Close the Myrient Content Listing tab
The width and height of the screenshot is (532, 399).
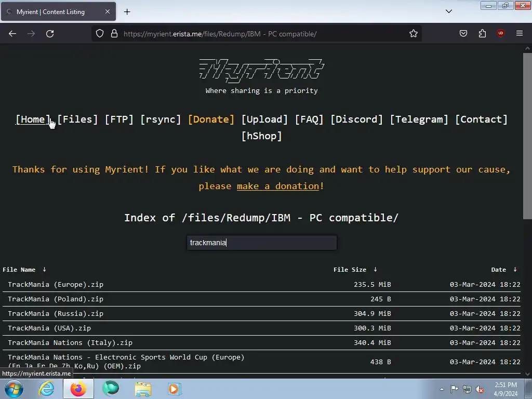point(108,11)
